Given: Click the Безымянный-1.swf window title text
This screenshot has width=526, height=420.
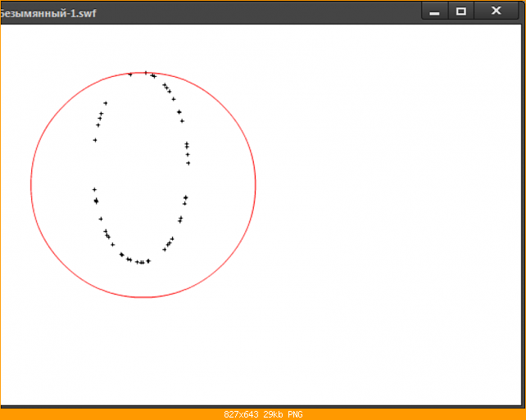Looking at the screenshot, I should pos(48,13).
